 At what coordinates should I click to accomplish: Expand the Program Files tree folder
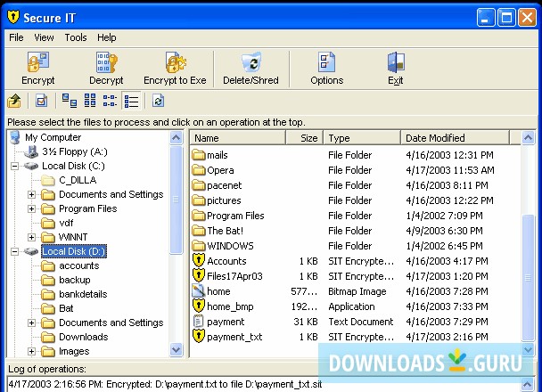tap(32, 208)
